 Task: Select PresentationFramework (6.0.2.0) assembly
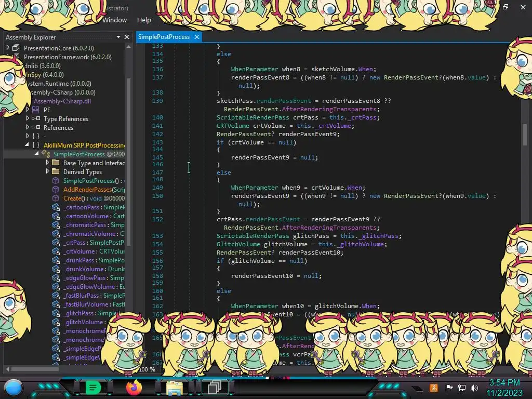pos(68,57)
